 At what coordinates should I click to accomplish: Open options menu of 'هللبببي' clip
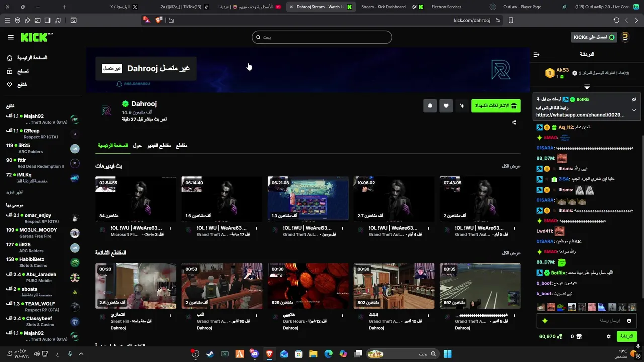tap(342, 316)
